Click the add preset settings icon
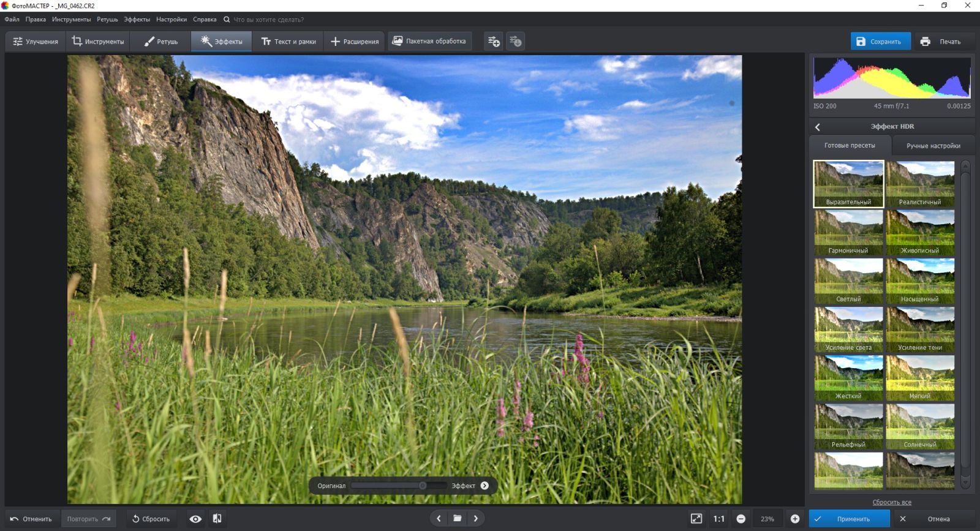980x531 pixels. coord(494,41)
